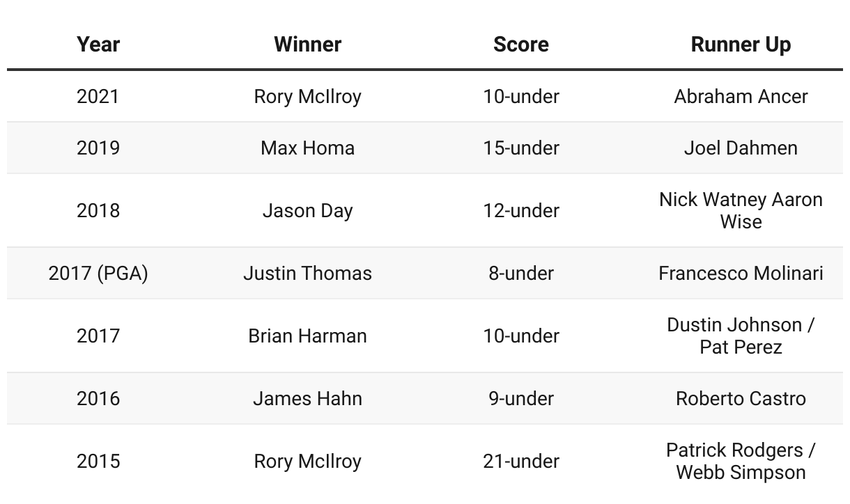Select Patrick Rodgers / Webb Simpson cell
Viewport: 850px width, 504px height.
tap(741, 461)
